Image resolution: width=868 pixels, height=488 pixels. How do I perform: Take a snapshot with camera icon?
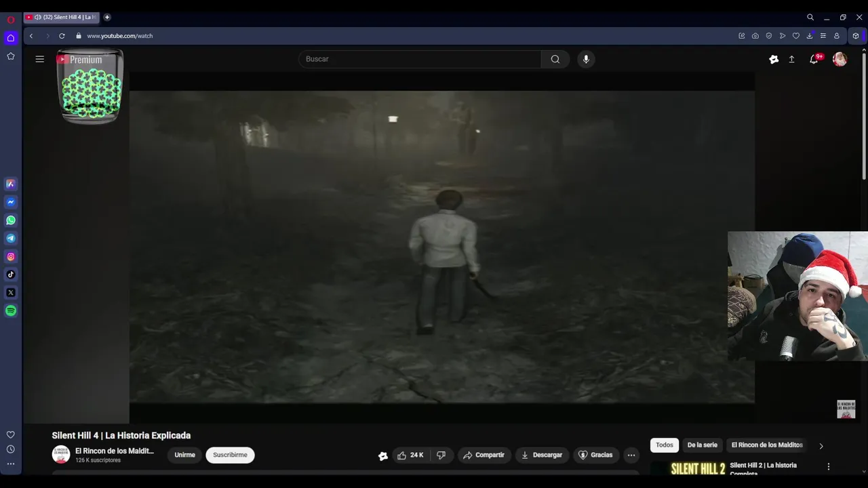(x=755, y=36)
